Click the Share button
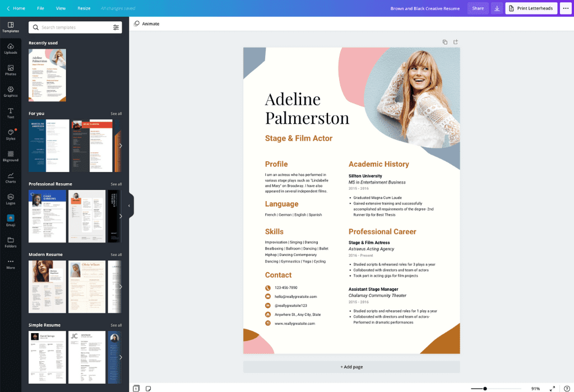Screen dimensions: 574x392 pos(478,8)
